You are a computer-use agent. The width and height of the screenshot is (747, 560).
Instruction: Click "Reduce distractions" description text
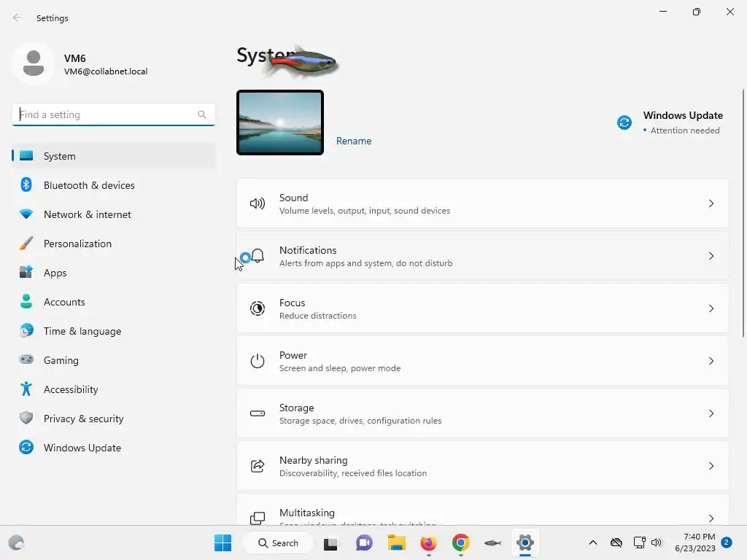click(x=318, y=316)
